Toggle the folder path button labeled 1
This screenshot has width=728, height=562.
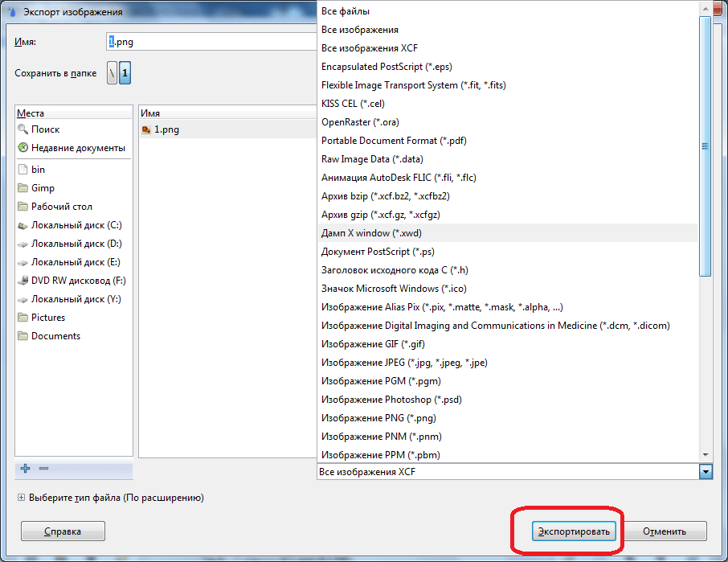point(125,73)
